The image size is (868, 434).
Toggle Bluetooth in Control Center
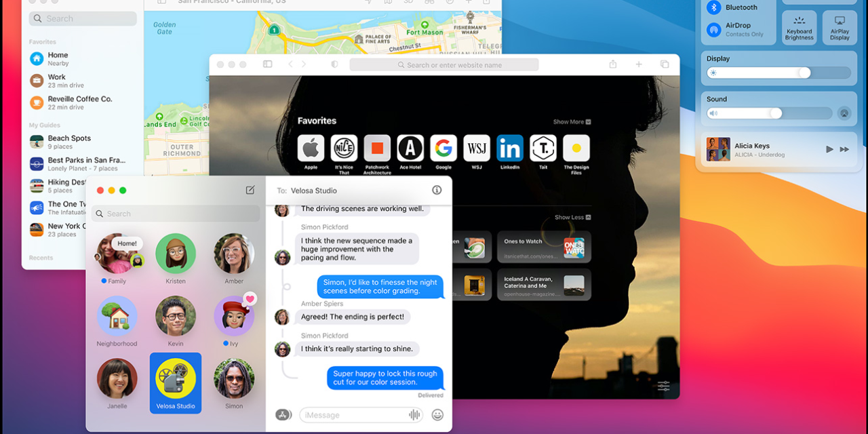pyautogui.click(x=713, y=7)
